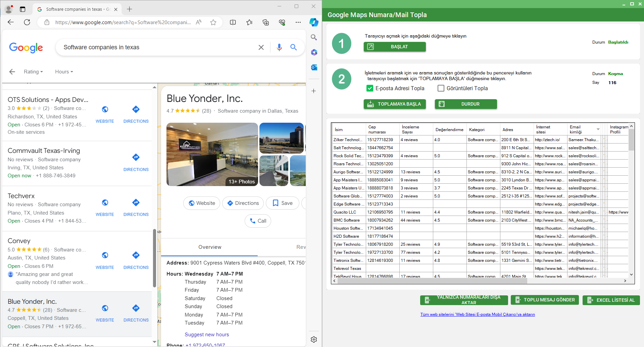This screenshot has height=347, width=644.
Task: Open Blue Yonder website icon in list
Action: pyautogui.click(x=105, y=308)
